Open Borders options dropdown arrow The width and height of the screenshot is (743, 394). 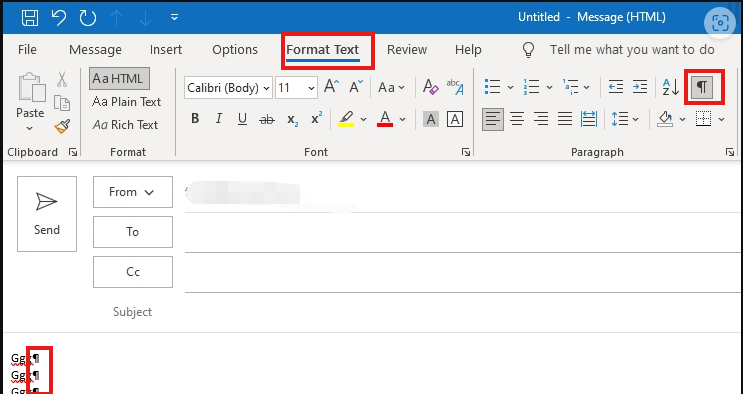(x=721, y=119)
